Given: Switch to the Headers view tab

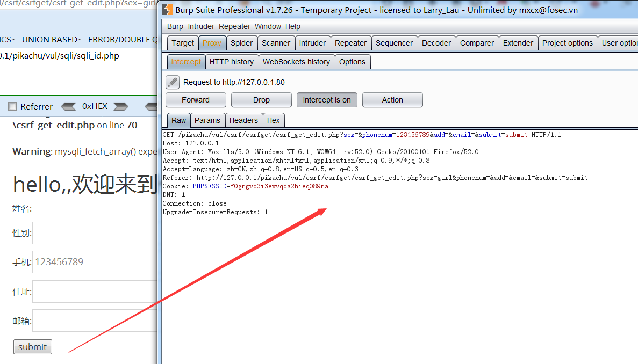Looking at the screenshot, I should [x=243, y=120].
